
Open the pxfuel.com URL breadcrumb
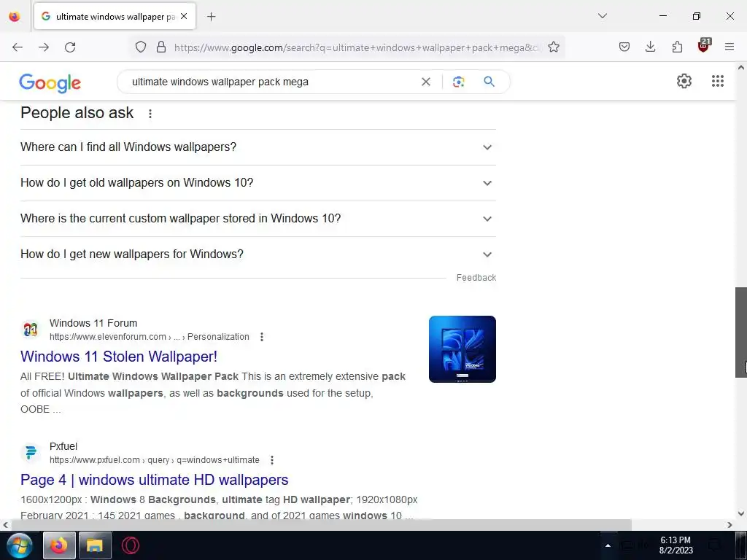point(155,460)
